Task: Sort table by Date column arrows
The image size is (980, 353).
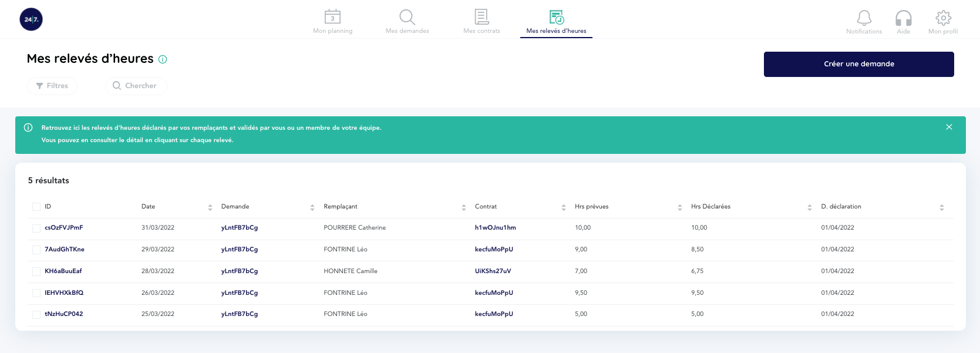Action: click(210, 207)
